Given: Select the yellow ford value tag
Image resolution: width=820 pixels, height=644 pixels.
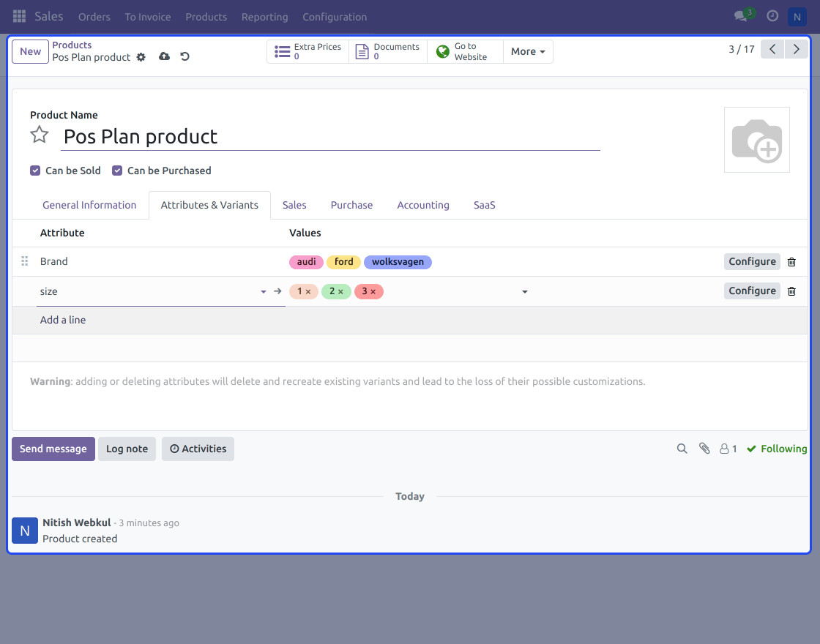Looking at the screenshot, I should tap(343, 262).
